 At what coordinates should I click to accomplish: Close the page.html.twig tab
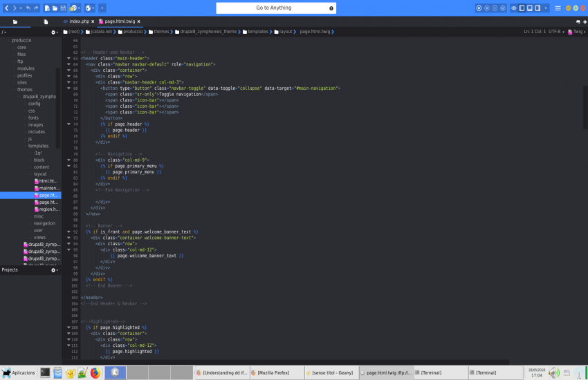[x=139, y=21]
